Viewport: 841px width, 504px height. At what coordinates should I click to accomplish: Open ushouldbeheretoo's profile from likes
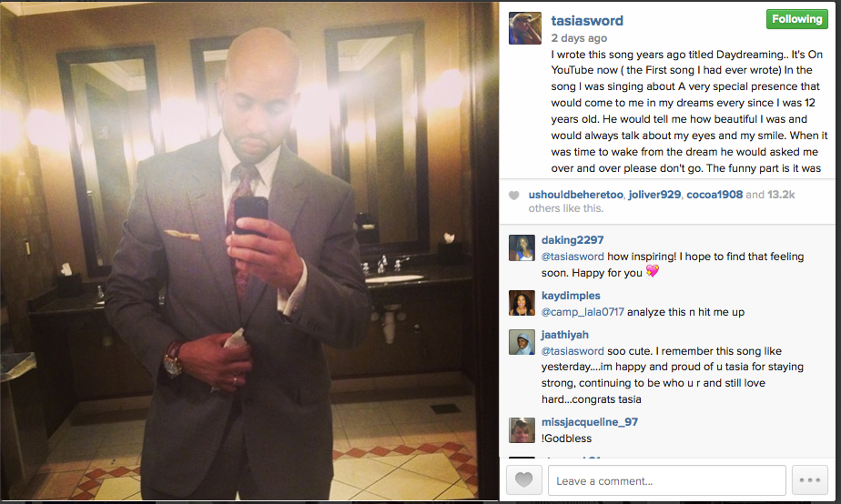click(x=575, y=195)
